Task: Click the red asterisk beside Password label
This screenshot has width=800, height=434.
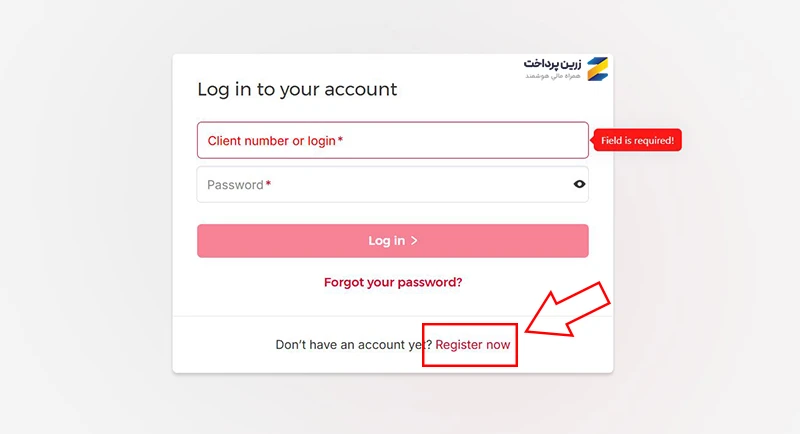Action: click(268, 184)
